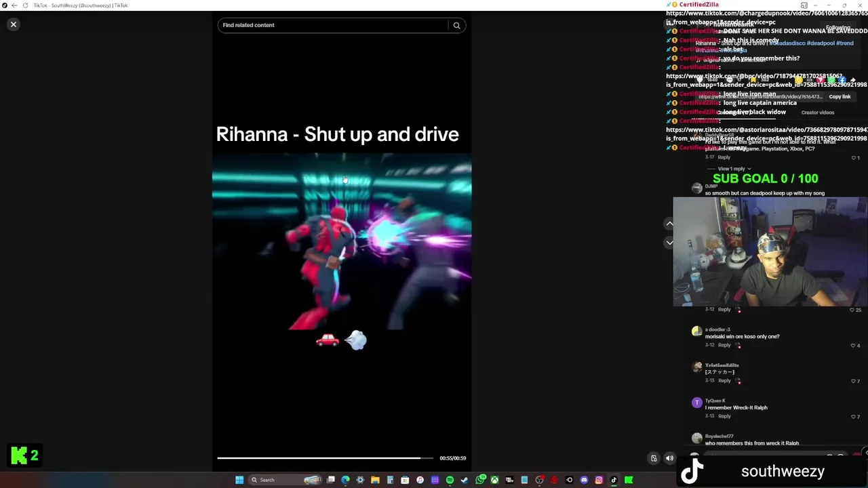Screen dimensions: 868x488
Task: Click the taskbar Search box
Action: 285,480
